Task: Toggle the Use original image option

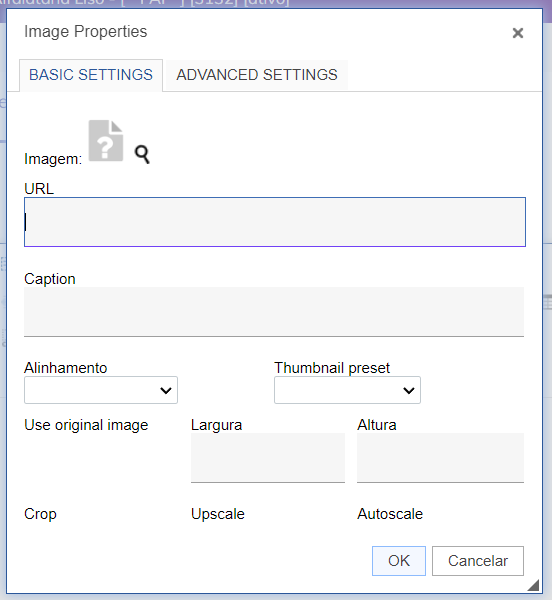Action: tap(86, 425)
